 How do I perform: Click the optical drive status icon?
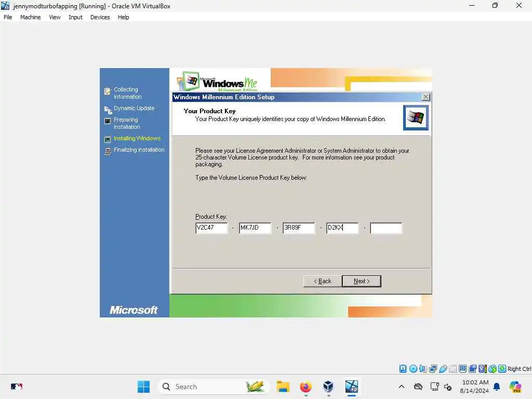pyautogui.click(x=413, y=368)
